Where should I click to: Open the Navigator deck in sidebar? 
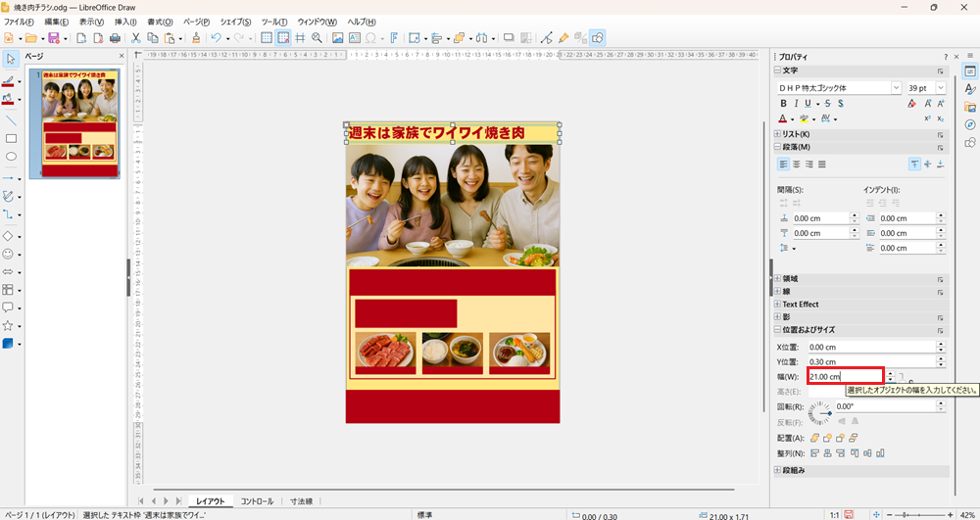[x=970, y=124]
